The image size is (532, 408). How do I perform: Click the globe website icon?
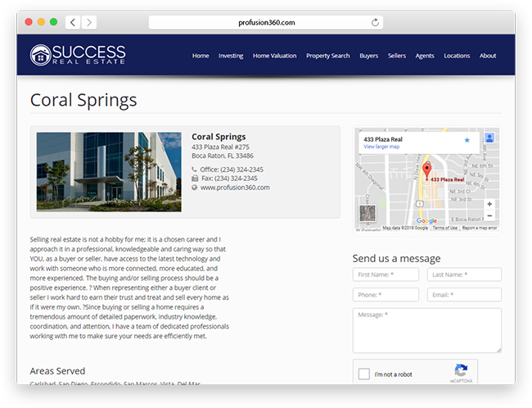point(195,187)
